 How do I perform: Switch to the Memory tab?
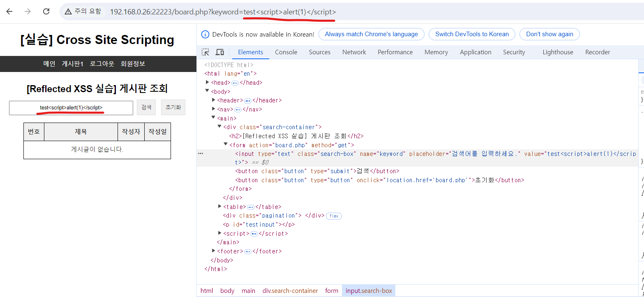pyautogui.click(x=436, y=52)
